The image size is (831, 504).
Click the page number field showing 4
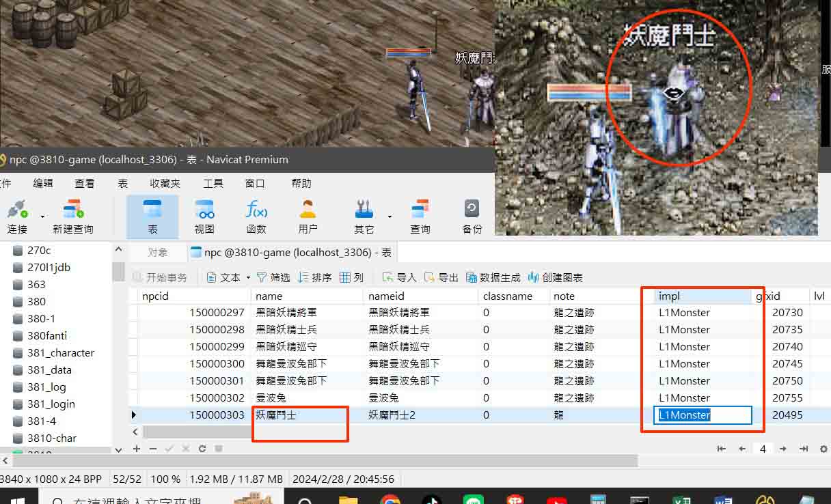tap(763, 449)
